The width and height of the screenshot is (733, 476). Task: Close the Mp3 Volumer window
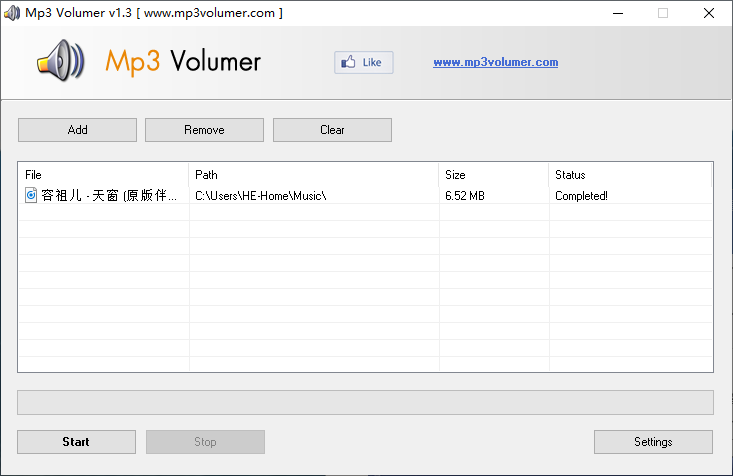709,13
